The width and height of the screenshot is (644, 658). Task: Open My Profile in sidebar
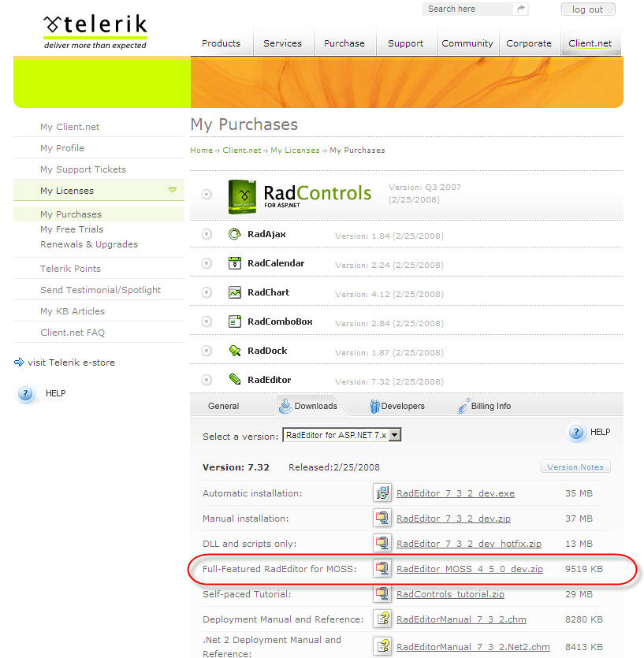[x=62, y=148]
